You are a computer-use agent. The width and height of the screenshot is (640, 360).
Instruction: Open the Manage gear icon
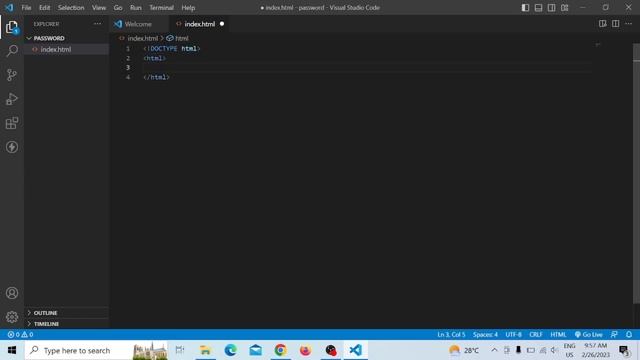(12, 317)
